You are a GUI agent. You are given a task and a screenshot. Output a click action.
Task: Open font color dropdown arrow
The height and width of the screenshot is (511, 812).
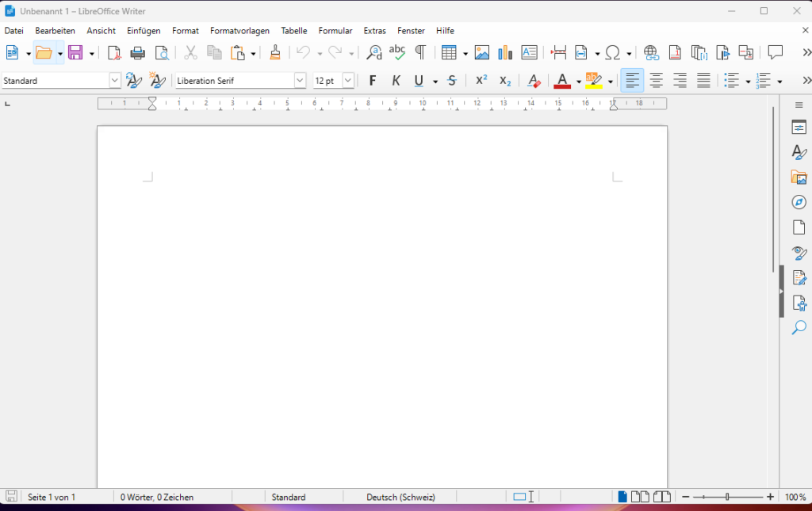(x=578, y=81)
